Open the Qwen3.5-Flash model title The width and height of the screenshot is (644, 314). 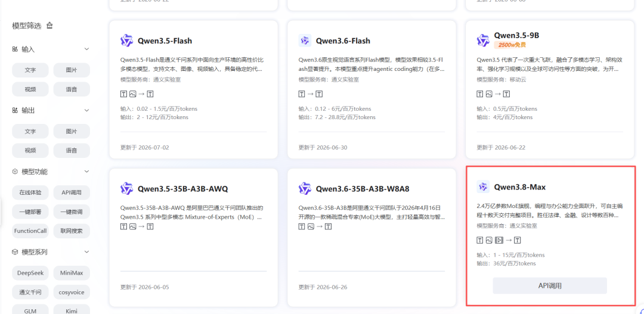165,41
